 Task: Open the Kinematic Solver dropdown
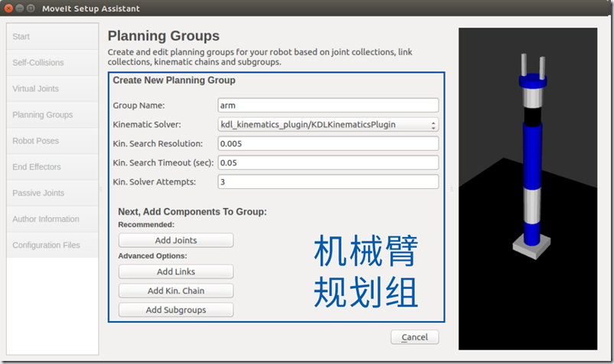tap(328, 125)
